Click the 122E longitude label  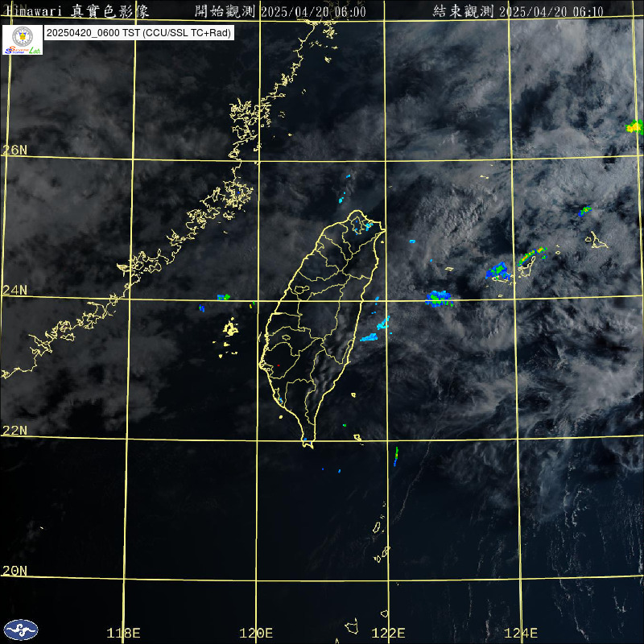[x=389, y=633]
